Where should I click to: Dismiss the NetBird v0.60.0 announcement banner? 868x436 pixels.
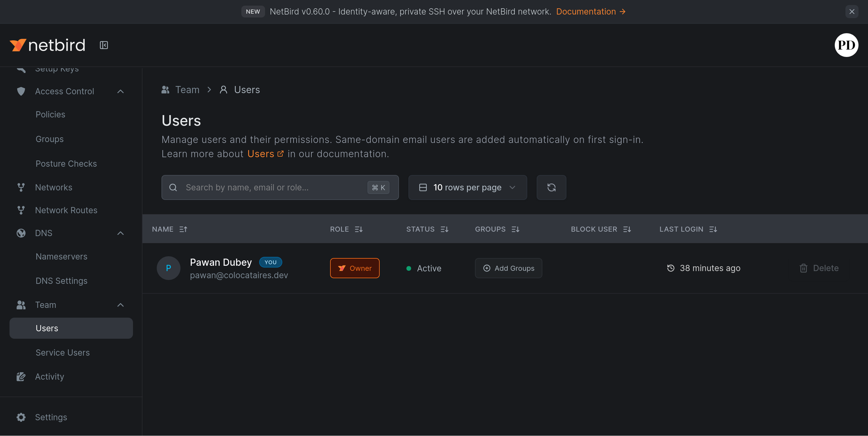pyautogui.click(x=851, y=12)
